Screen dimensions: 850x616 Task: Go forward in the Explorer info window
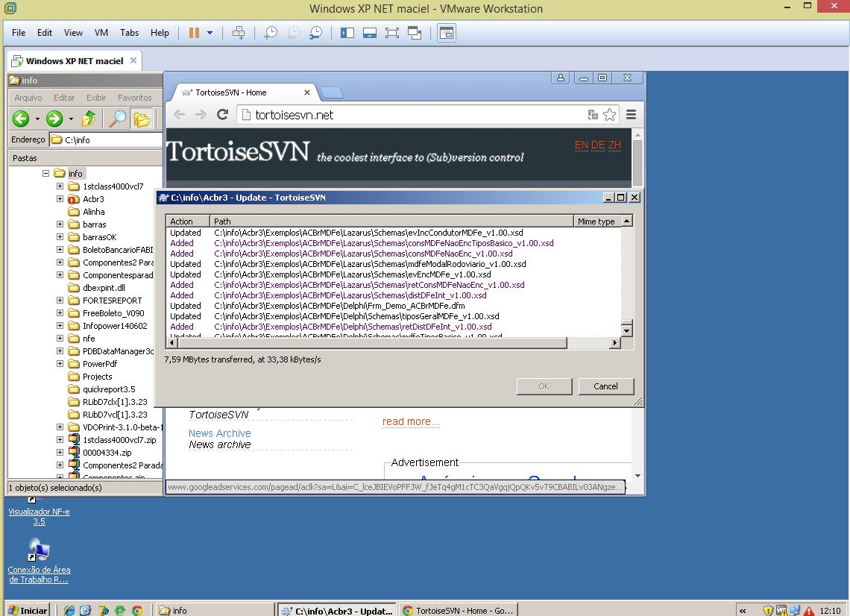54,119
